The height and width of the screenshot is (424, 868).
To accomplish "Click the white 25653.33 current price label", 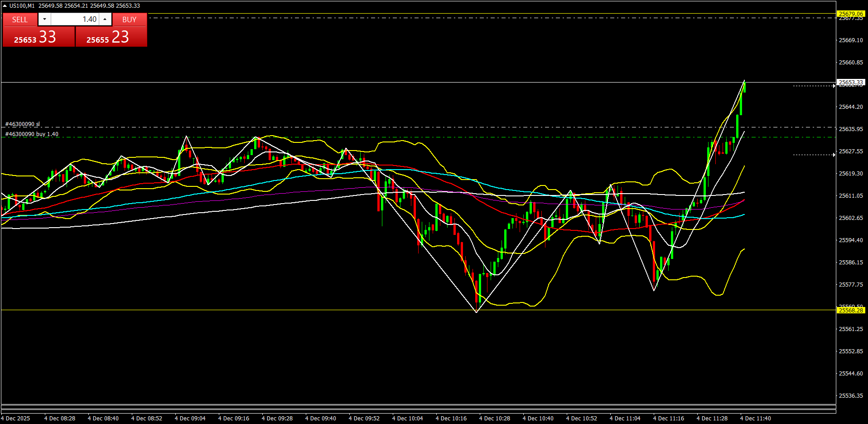I will 851,83.
